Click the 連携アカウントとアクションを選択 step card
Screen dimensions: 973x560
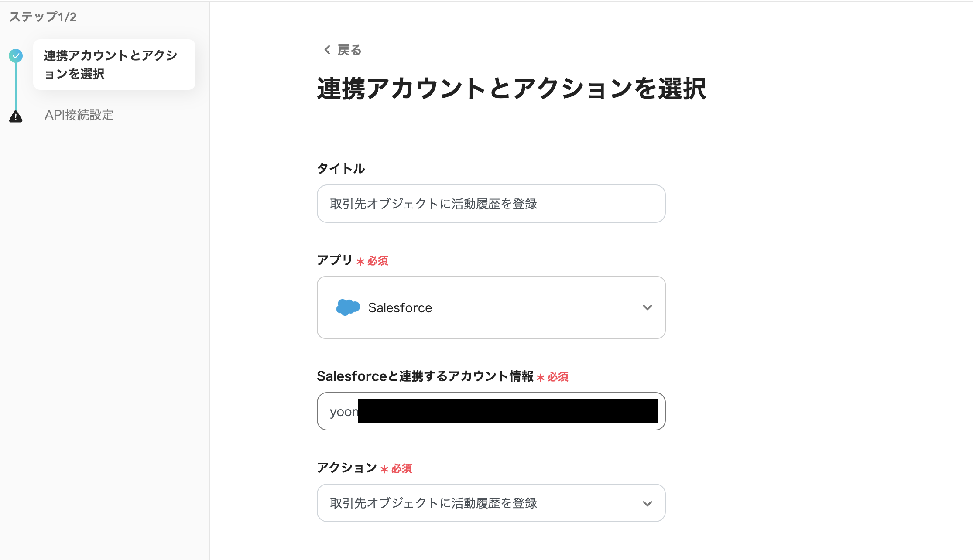coord(114,65)
